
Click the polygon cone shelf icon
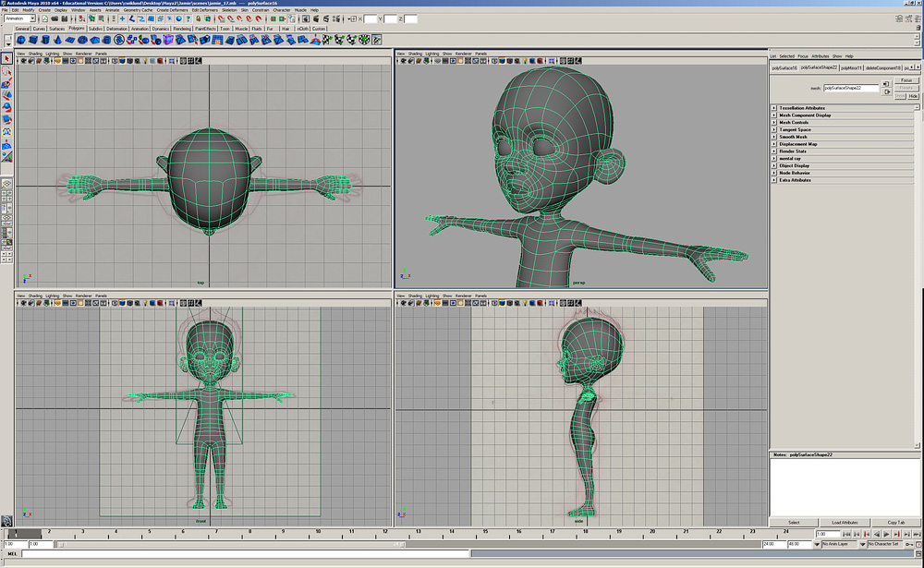(57, 40)
